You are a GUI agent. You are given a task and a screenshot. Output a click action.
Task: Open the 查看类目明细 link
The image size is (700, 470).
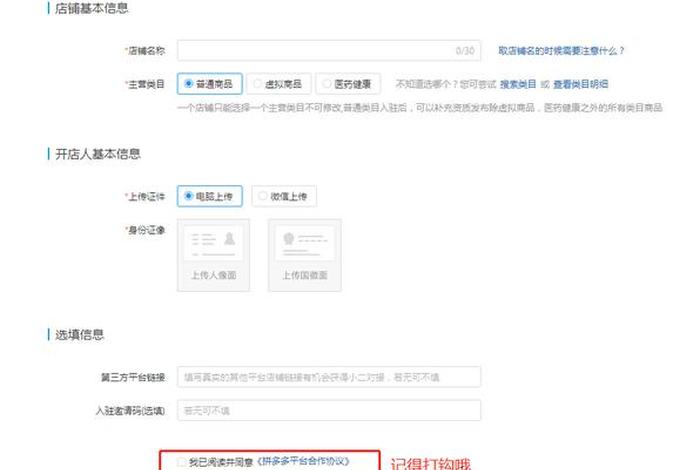tap(580, 84)
